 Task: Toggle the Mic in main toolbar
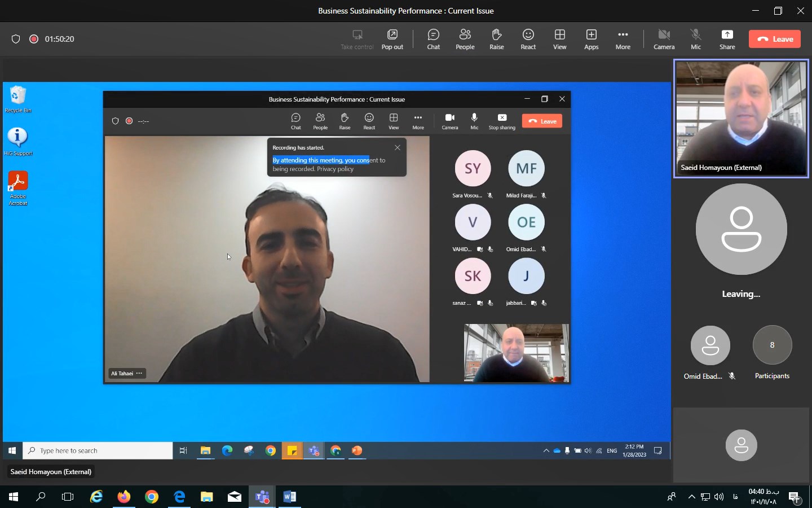[696, 39]
